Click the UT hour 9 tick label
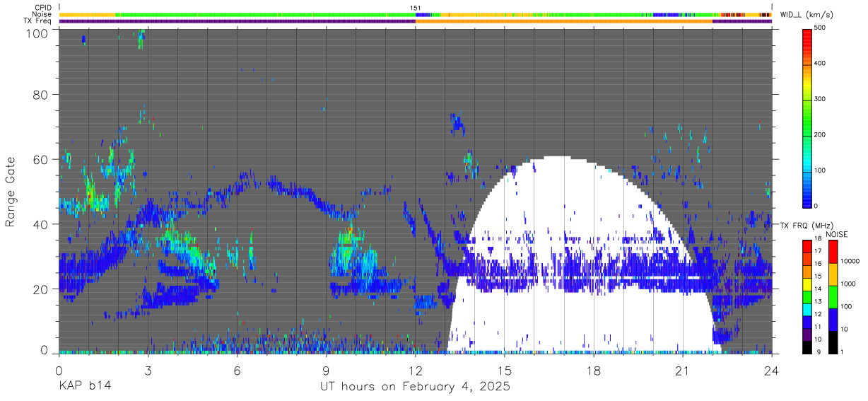Viewport: 868px width, 401px height. (327, 370)
